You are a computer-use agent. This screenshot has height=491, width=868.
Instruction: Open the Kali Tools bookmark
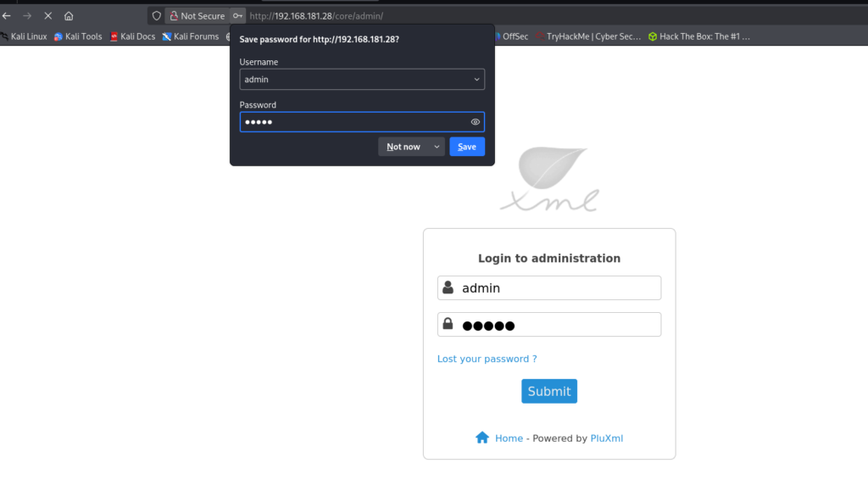pyautogui.click(x=78, y=36)
